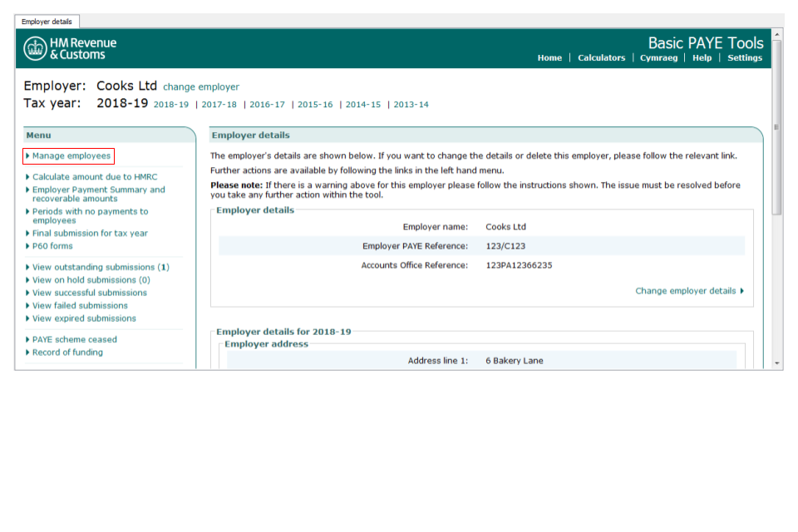Click the Change employer details link
This screenshot has width=798, height=532.
[x=688, y=291]
